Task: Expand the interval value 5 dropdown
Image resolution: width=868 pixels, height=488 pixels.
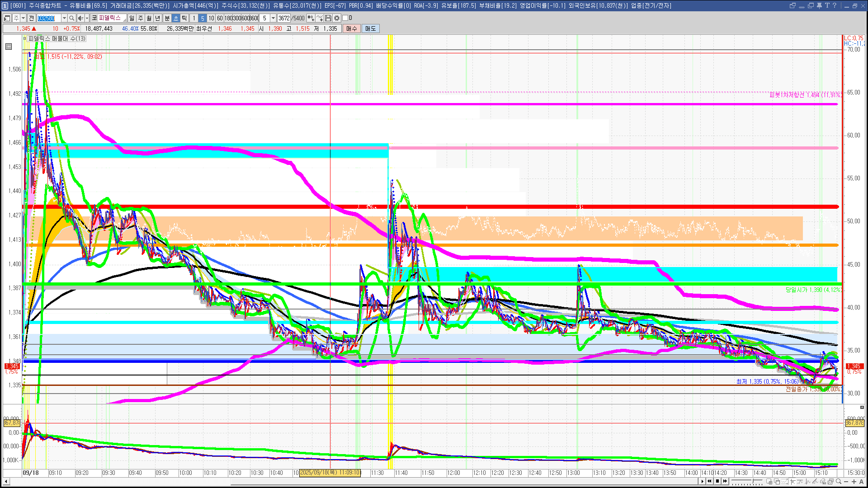Action: tap(273, 18)
